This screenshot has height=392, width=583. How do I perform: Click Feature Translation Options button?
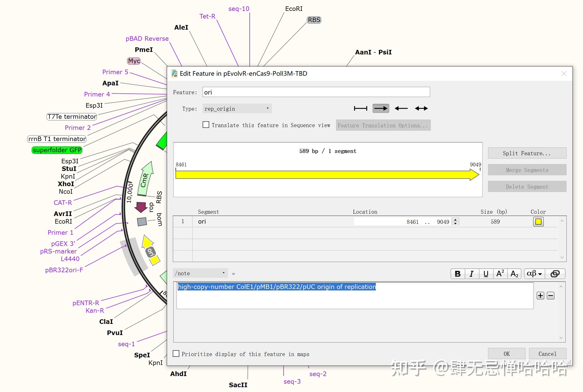coord(383,125)
